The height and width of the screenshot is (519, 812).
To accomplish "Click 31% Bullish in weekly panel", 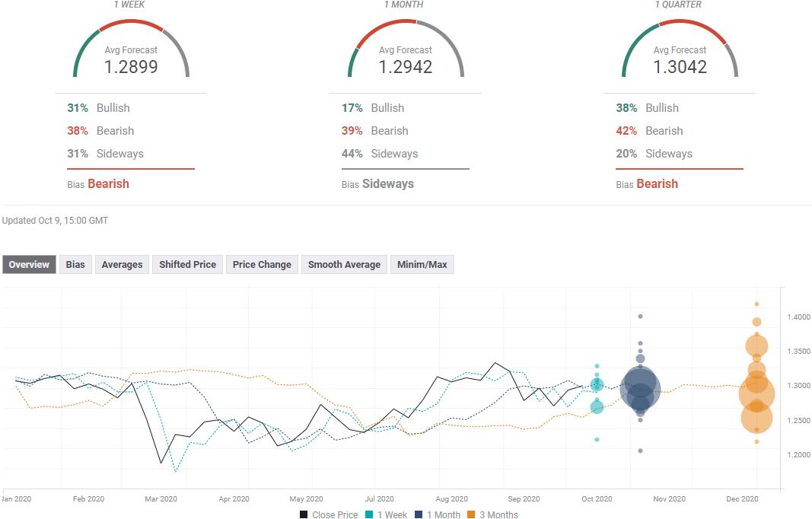I will (98, 108).
